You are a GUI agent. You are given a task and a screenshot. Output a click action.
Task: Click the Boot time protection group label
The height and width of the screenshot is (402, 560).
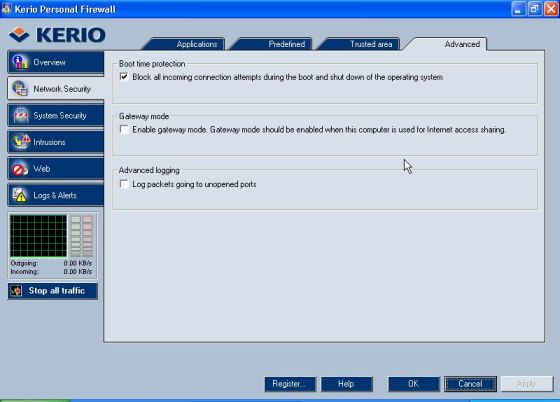(152, 64)
